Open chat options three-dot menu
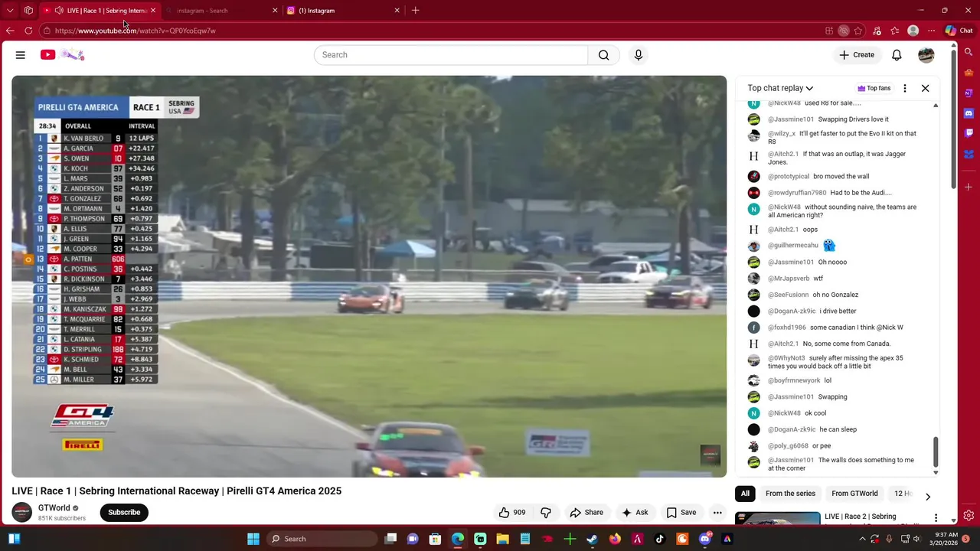 tap(905, 88)
